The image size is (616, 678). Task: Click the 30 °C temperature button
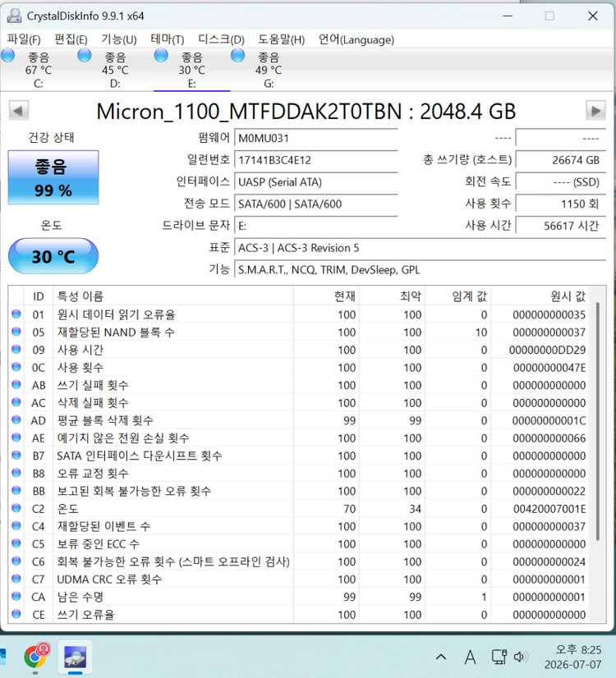(53, 256)
